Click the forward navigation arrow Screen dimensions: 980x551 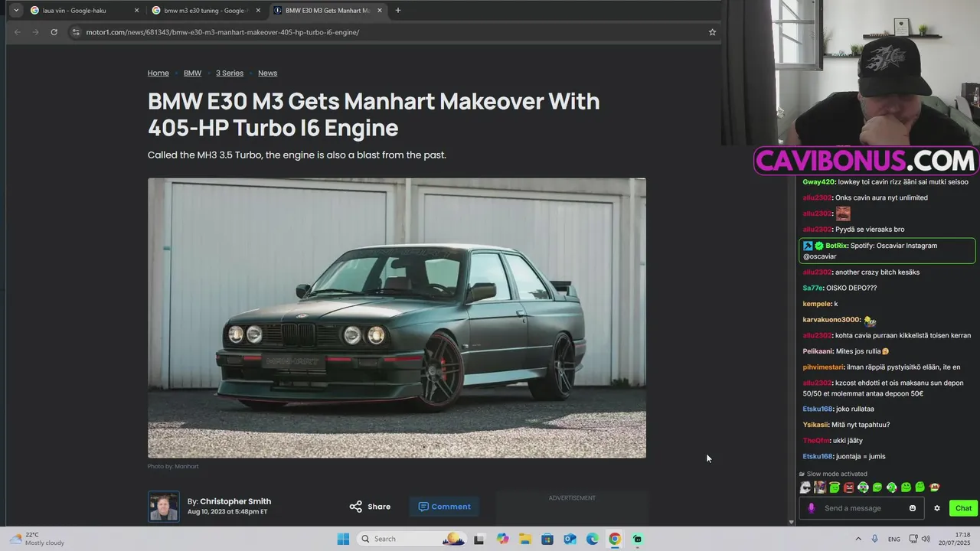pyautogui.click(x=35, y=32)
